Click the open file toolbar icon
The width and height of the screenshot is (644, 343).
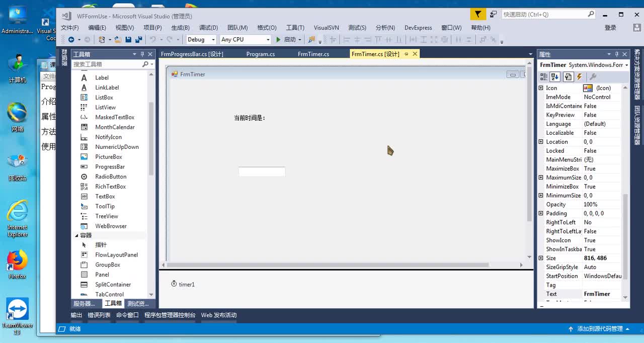coord(118,39)
